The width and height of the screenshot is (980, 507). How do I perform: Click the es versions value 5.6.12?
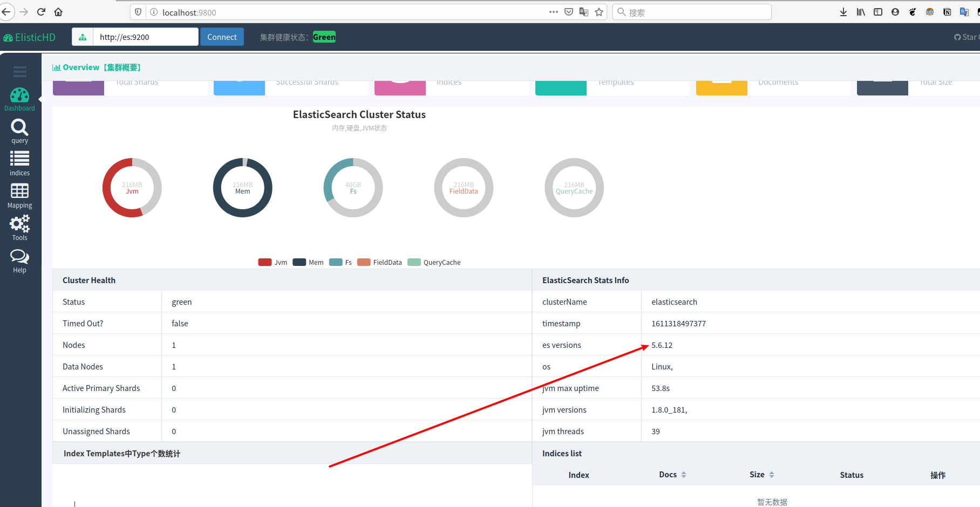point(662,345)
